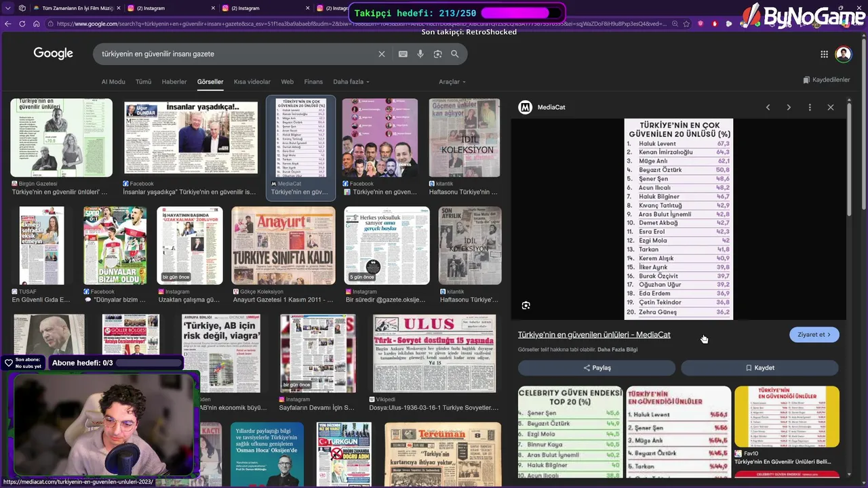The image size is (868, 488).
Task: Switch to the second Instagram browser tab
Action: (264, 8)
